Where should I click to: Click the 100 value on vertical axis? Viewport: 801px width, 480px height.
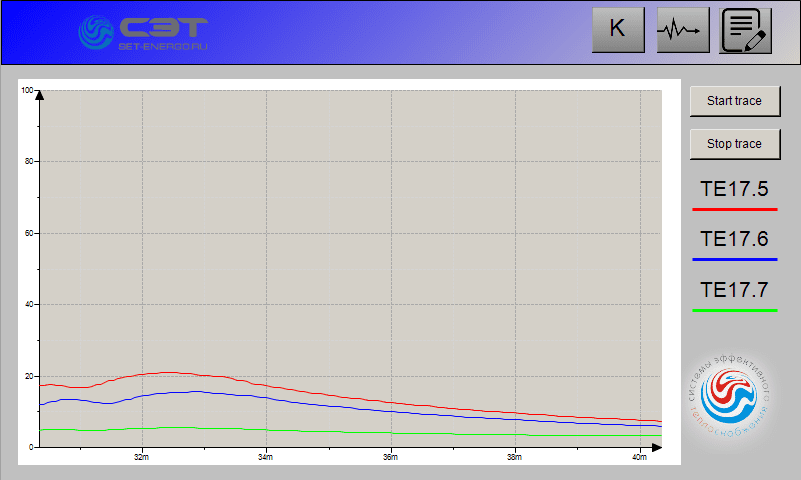[27, 91]
